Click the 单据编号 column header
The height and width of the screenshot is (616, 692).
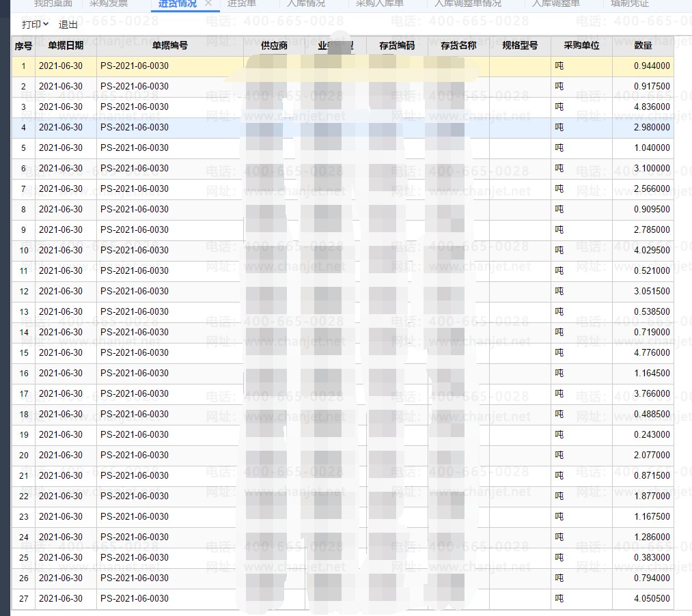tap(169, 46)
